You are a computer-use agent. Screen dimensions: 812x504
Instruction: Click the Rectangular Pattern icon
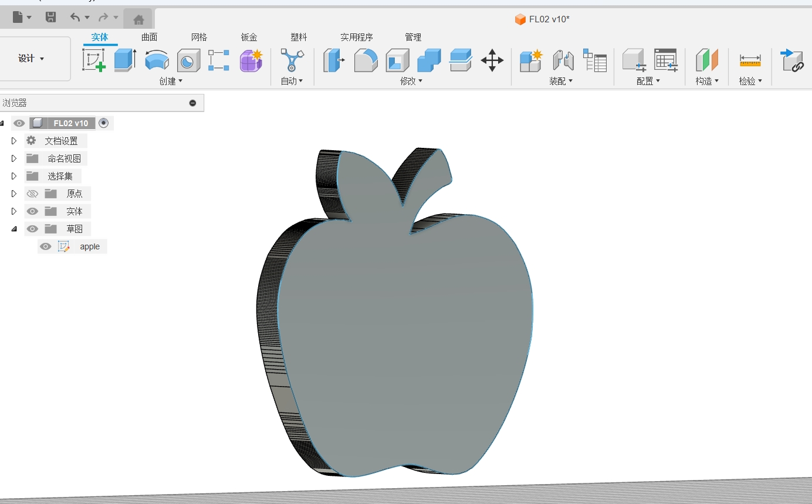(x=219, y=60)
